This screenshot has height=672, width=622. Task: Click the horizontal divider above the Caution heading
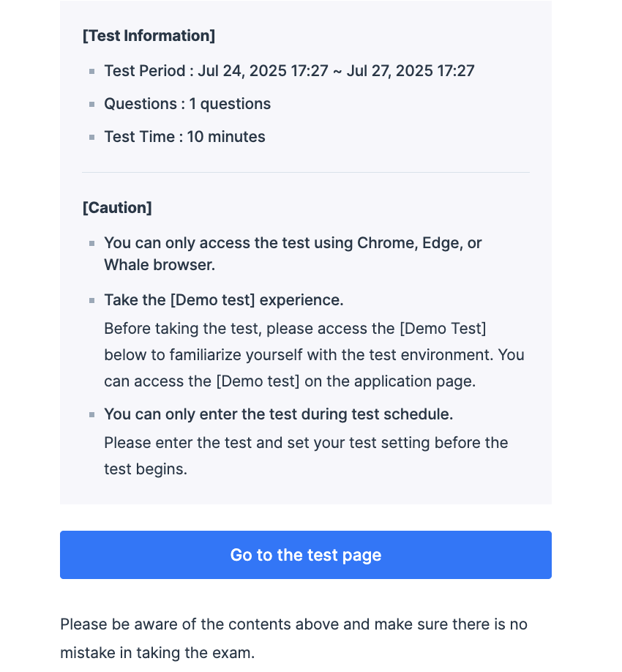pos(305,173)
